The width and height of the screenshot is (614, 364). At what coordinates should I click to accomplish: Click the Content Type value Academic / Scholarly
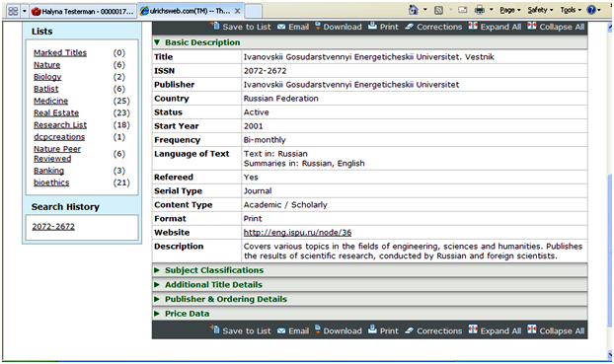(x=285, y=205)
